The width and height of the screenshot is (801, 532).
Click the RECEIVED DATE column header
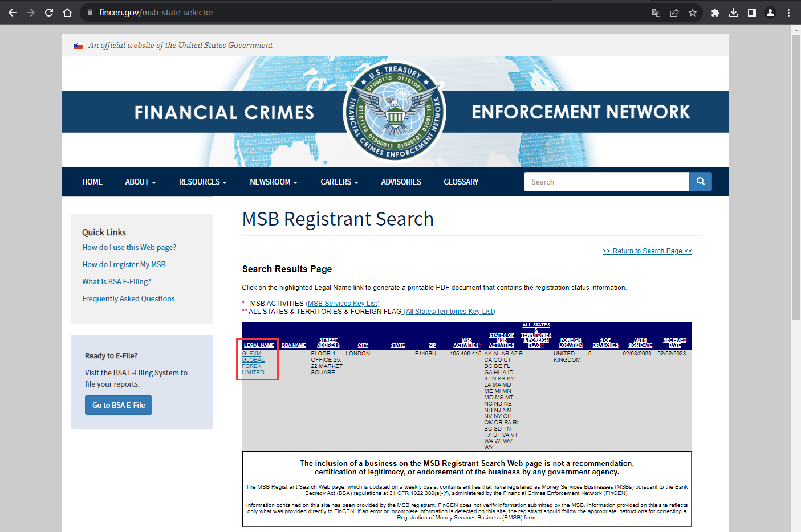(x=675, y=343)
